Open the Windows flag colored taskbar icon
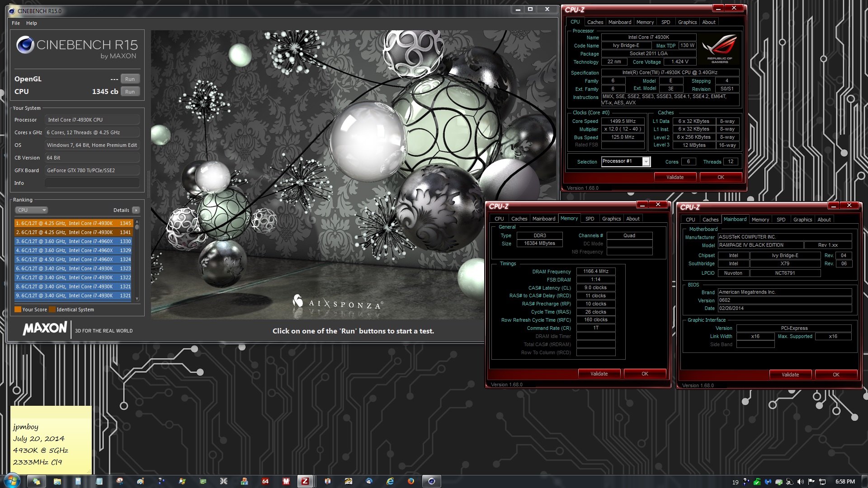 pos(182,481)
